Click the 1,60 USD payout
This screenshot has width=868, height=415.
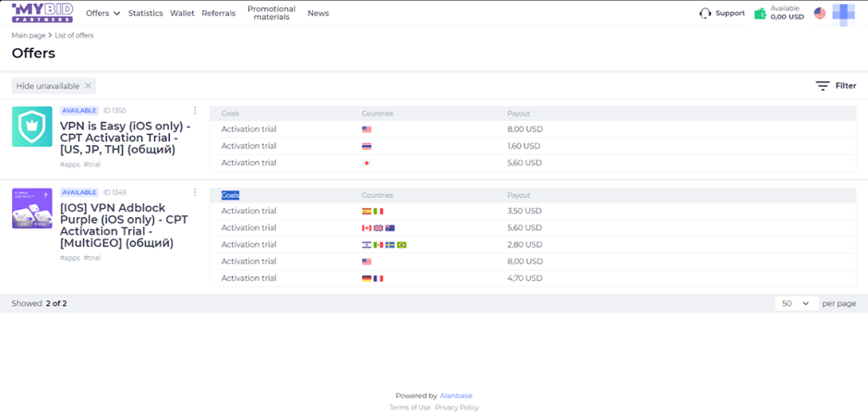pos(524,146)
